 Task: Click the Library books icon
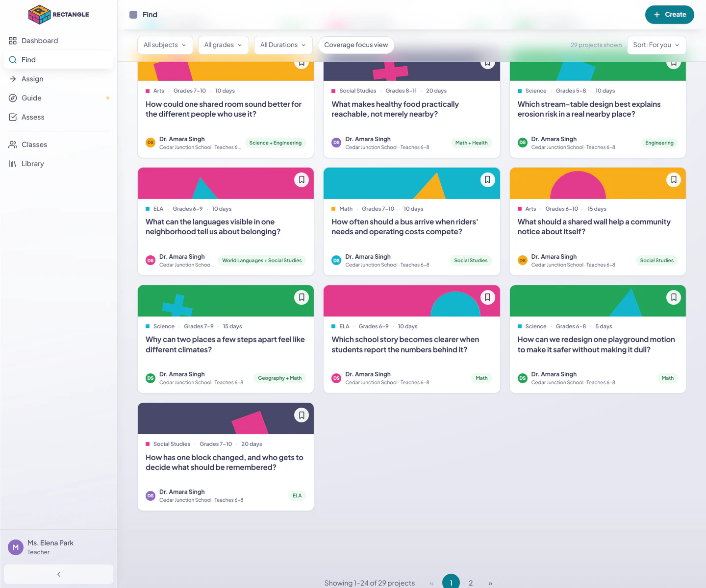pyautogui.click(x=13, y=164)
